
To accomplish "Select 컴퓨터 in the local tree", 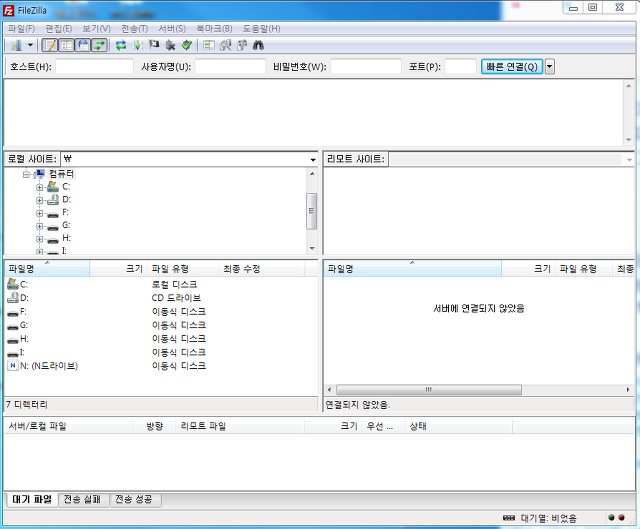I will pyautogui.click(x=61, y=174).
